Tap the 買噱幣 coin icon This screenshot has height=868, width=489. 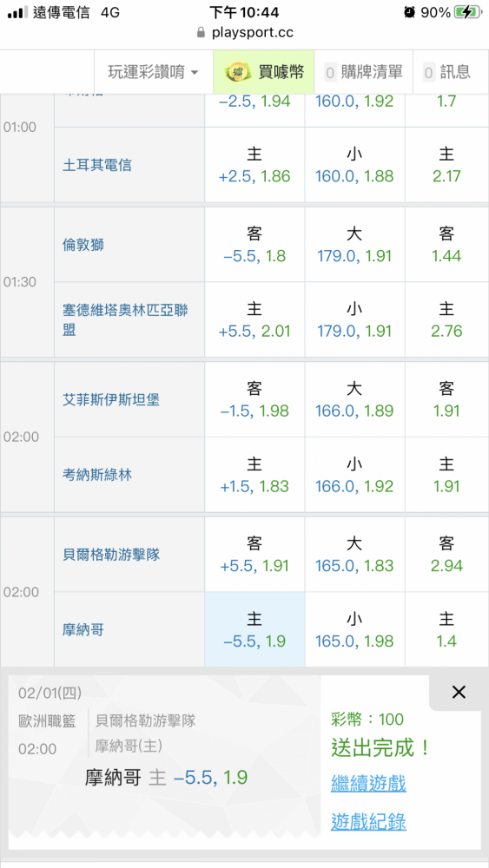pos(238,72)
